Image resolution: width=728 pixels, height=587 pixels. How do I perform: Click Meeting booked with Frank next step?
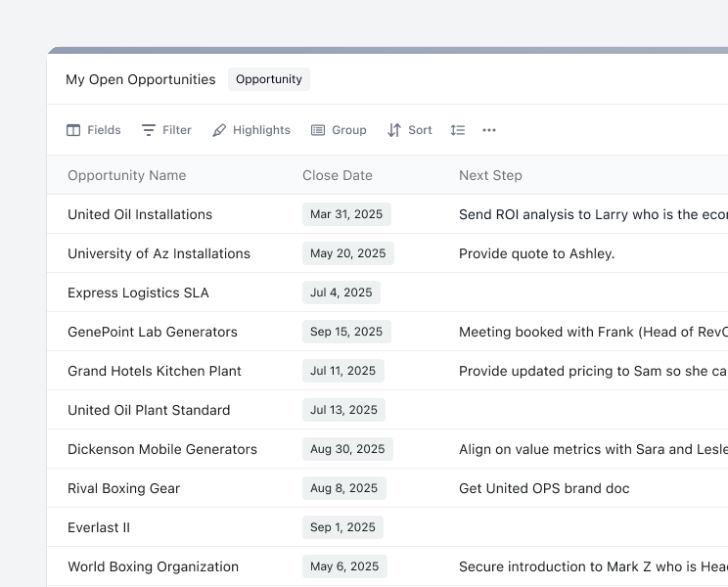point(593,332)
